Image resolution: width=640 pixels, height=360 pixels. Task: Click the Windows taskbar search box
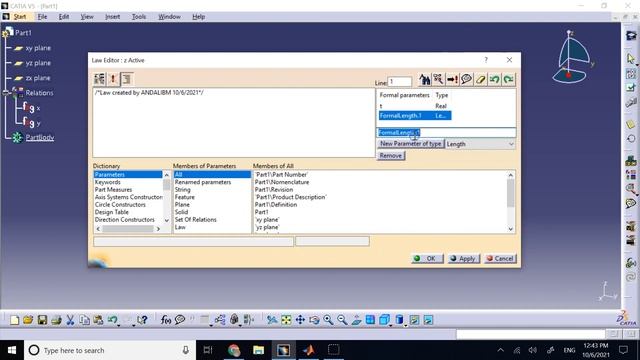tap(110, 350)
